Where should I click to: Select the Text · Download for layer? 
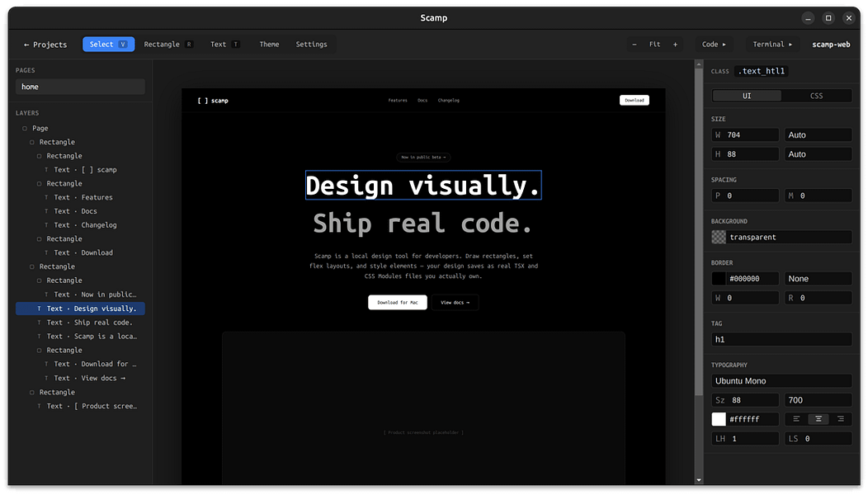click(80, 364)
